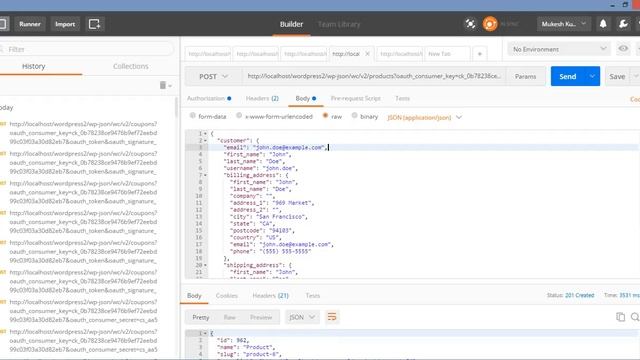Save the request
This screenshot has height=360, width=640.
(617, 76)
